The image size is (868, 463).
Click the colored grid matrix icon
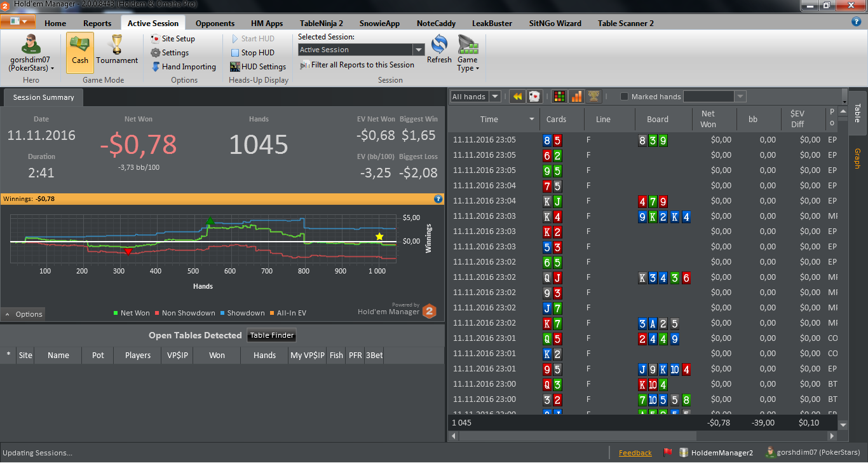tap(559, 97)
